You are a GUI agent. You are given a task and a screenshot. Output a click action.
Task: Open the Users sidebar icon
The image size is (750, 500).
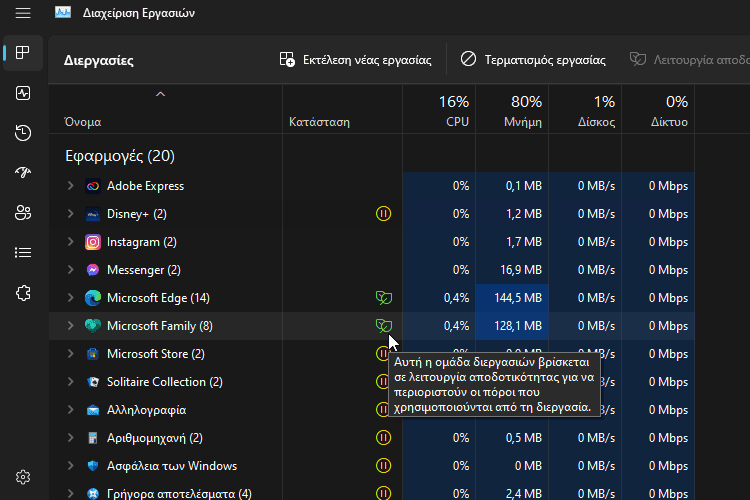click(x=22, y=213)
